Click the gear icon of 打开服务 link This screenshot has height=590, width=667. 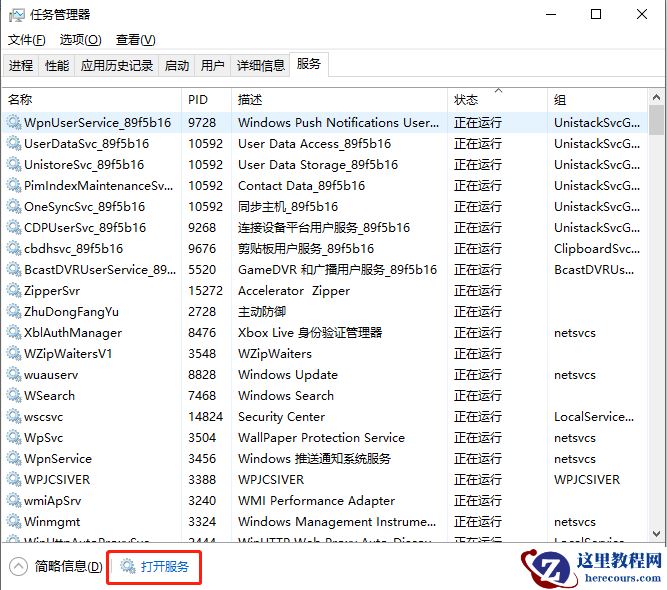click(127, 566)
